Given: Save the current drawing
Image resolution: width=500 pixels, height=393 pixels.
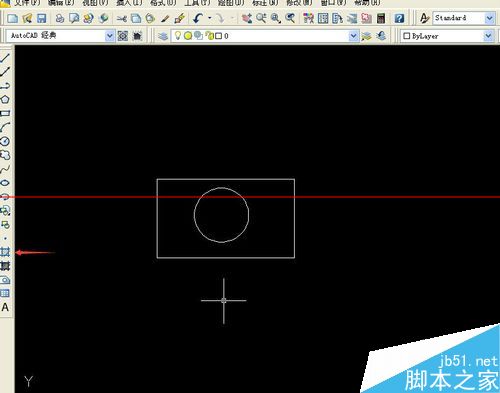Looking at the screenshot, I should 41,18.
